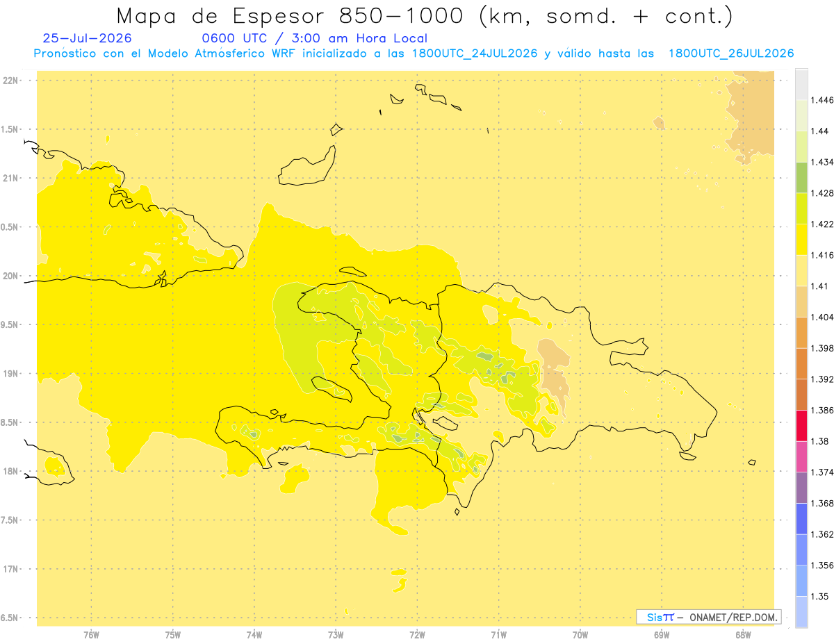Click the 73W longitude axis label
The height and width of the screenshot is (644, 834).
click(336, 634)
